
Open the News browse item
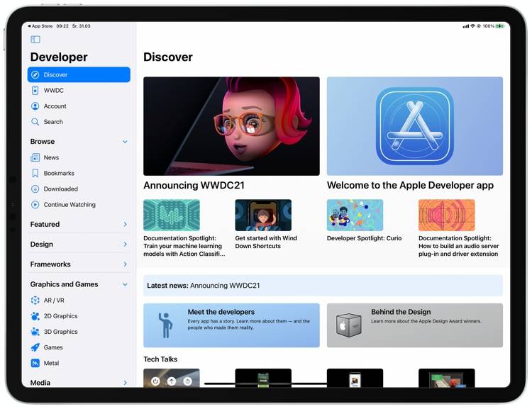pyautogui.click(x=79, y=157)
